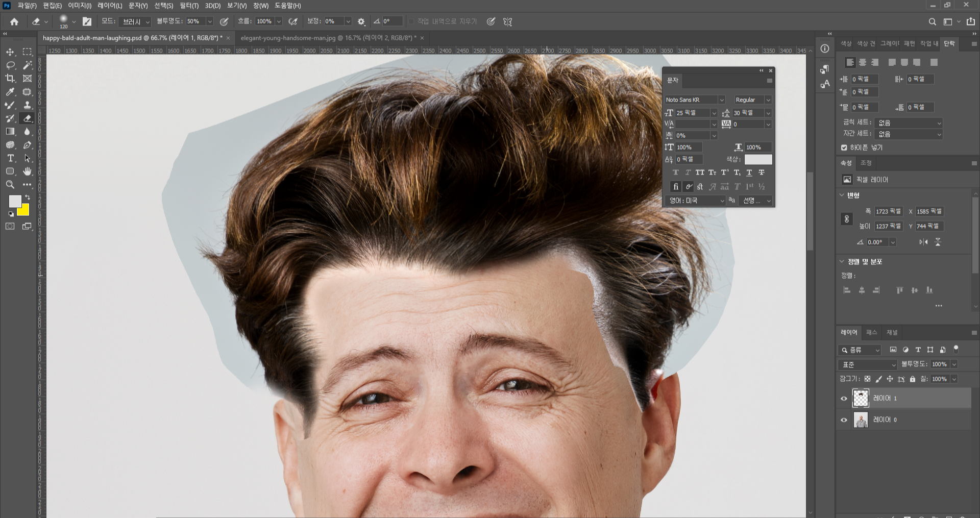Select the Blur tool
Image resolution: width=980 pixels, height=518 pixels.
(x=28, y=132)
